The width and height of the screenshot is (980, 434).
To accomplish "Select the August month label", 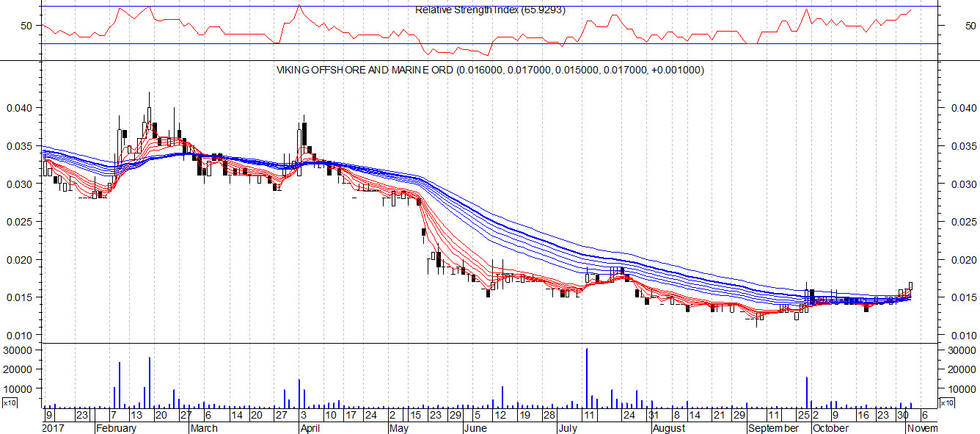I will (669, 428).
